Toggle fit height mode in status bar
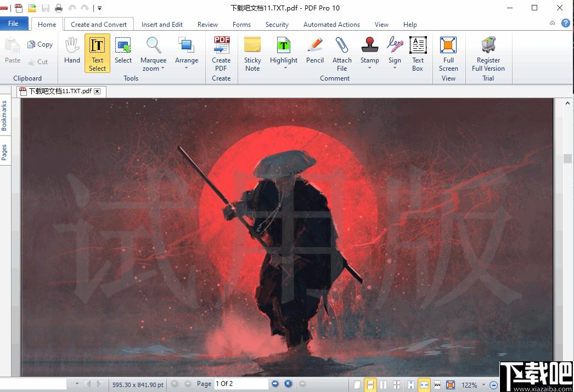This screenshot has width=574, height=392. pos(411,385)
